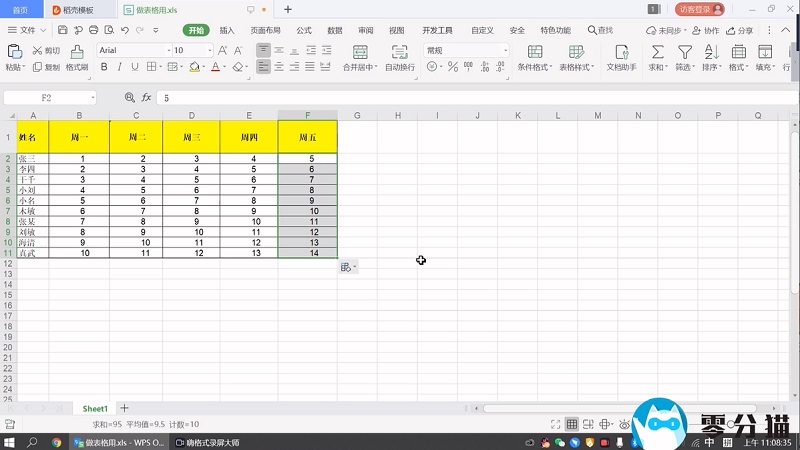This screenshot has height=450, width=800.
Task: Click the Save icon in quick access toolbar
Action: (x=75, y=30)
